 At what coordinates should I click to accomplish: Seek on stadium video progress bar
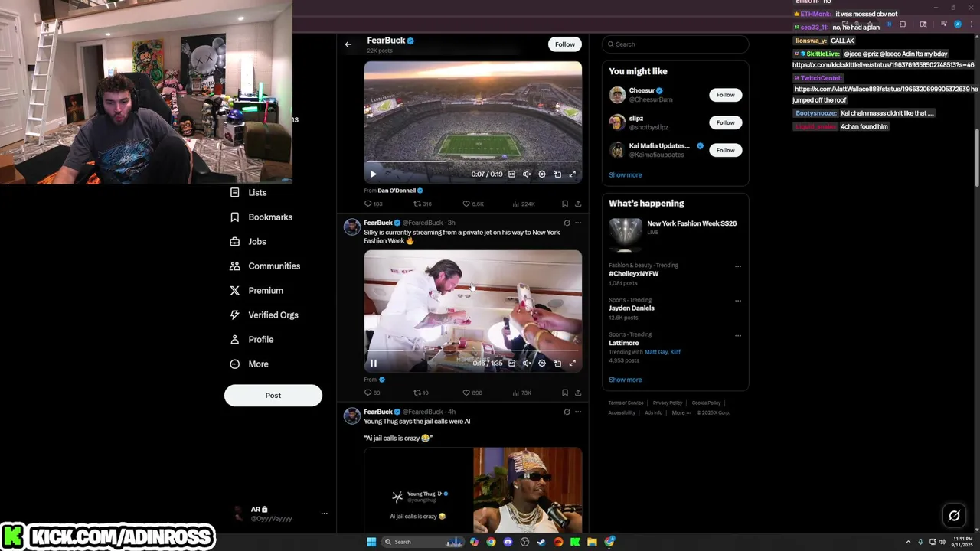473,161
